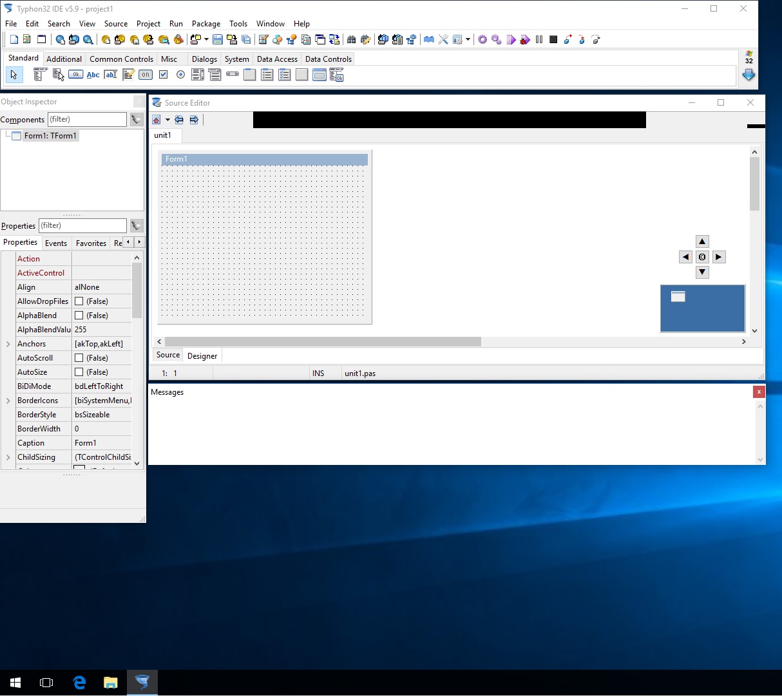Open the Project menu
Image resolution: width=782 pixels, height=700 pixels.
148,24
